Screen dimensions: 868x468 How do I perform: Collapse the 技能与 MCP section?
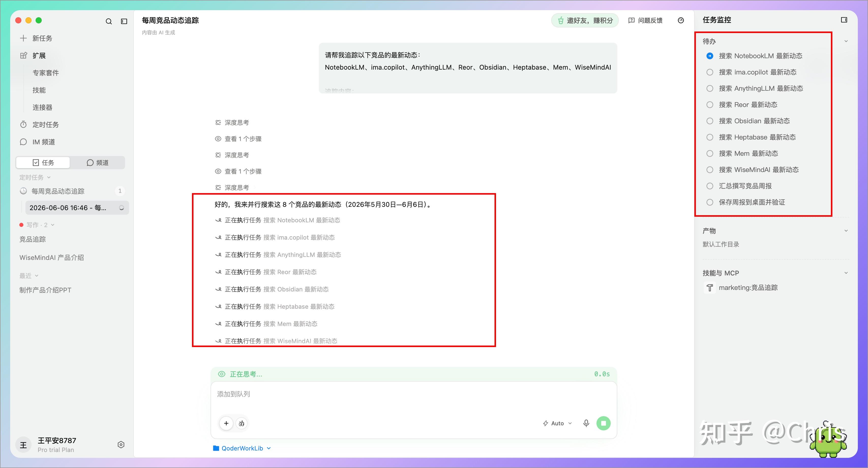pyautogui.click(x=846, y=273)
